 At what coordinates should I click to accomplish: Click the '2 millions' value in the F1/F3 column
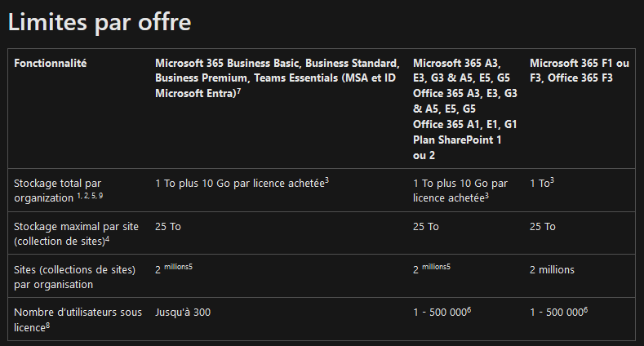tap(552, 269)
